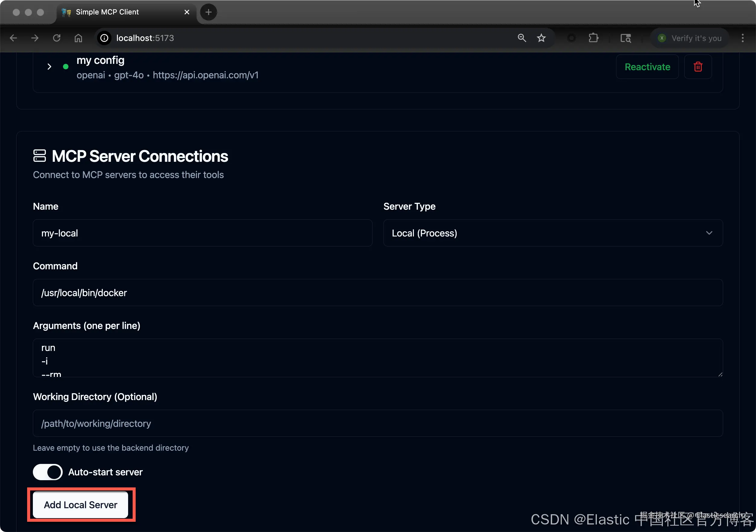The height and width of the screenshot is (532, 756).
Task: Expand the my config entry chevron
Action: click(x=49, y=67)
